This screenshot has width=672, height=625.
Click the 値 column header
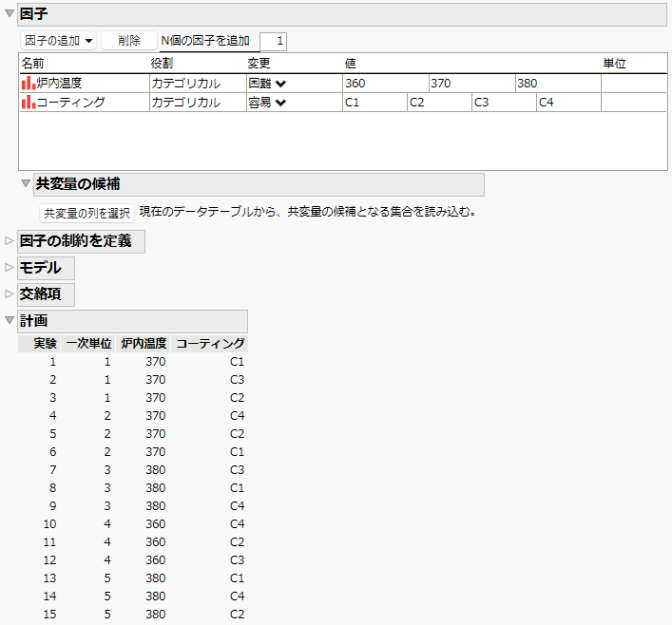click(351, 64)
